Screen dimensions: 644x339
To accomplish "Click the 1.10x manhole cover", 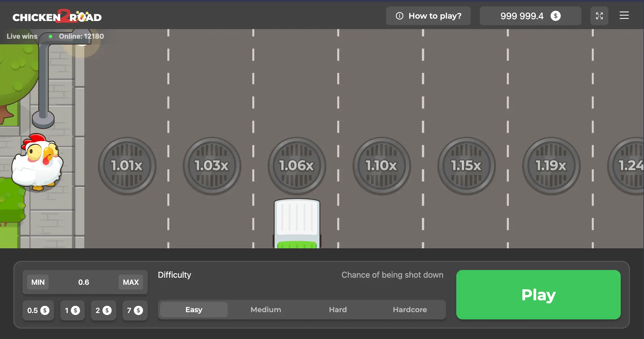I will (x=382, y=166).
